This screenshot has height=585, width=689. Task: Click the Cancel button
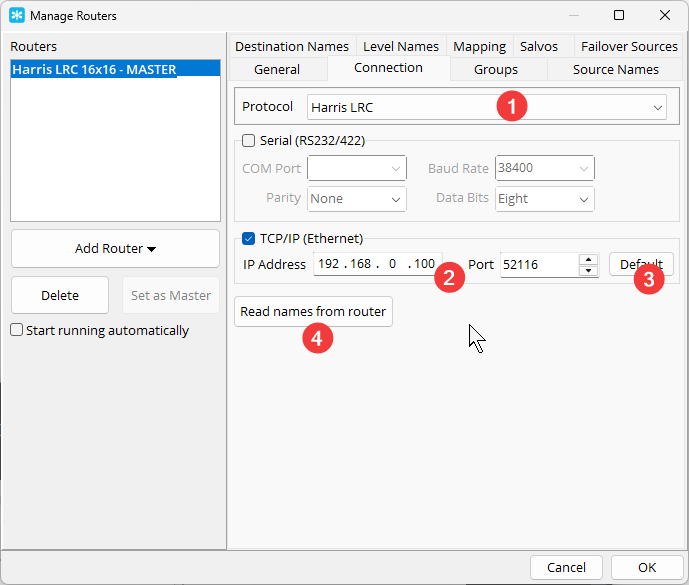click(566, 567)
